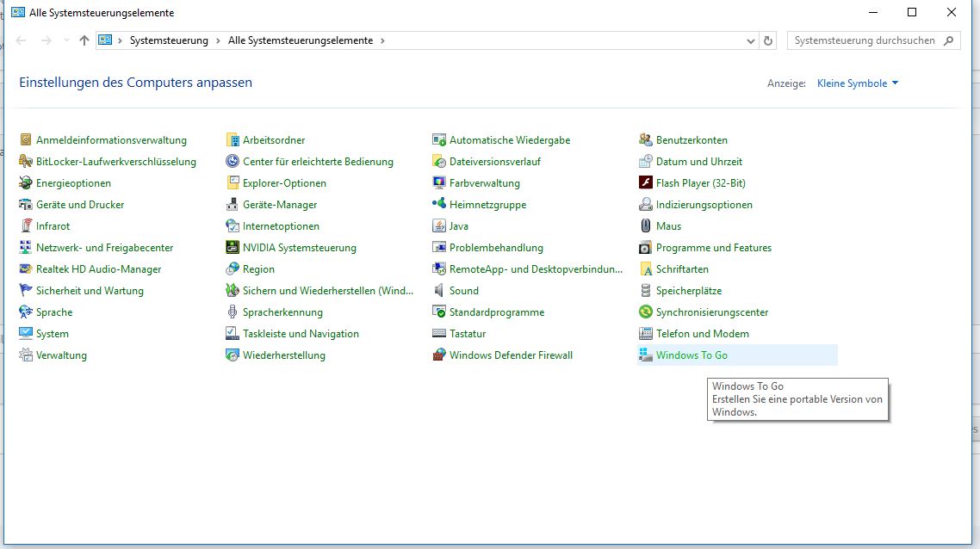Open Indizierungsoptionen

704,204
